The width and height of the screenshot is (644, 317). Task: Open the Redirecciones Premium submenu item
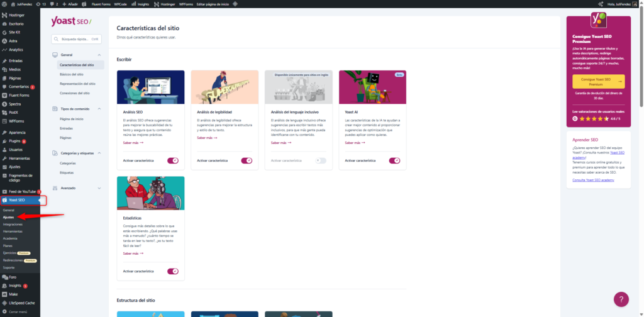coord(19,260)
